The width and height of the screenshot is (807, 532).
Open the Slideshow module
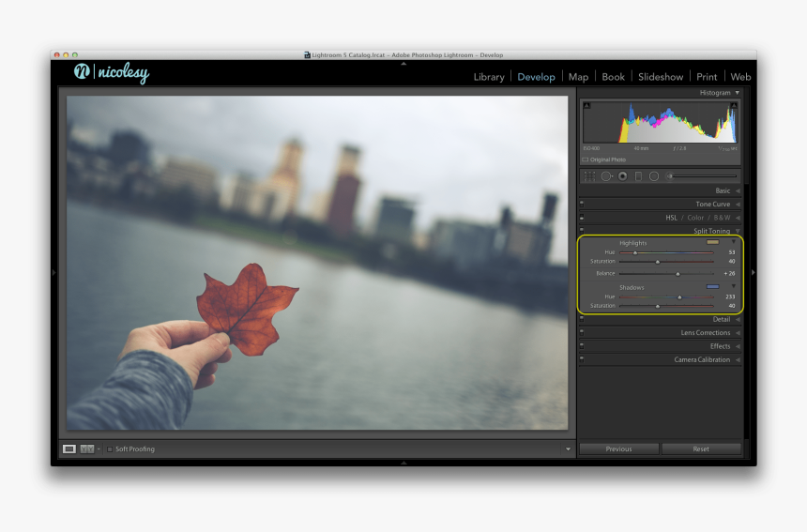pos(661,77)
